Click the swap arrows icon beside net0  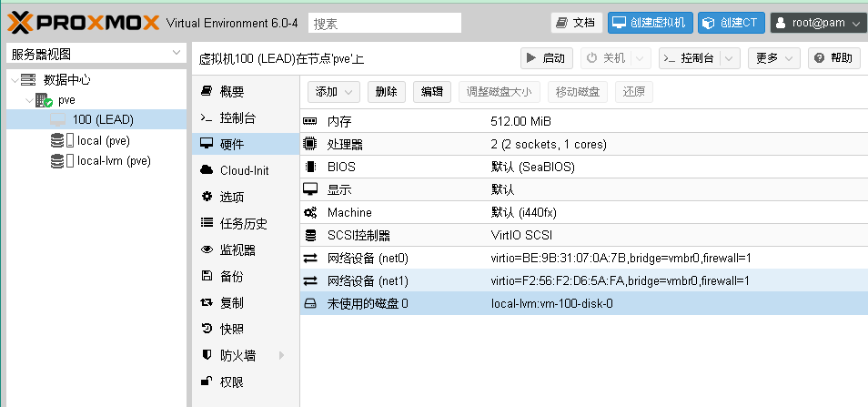[310, 258]
